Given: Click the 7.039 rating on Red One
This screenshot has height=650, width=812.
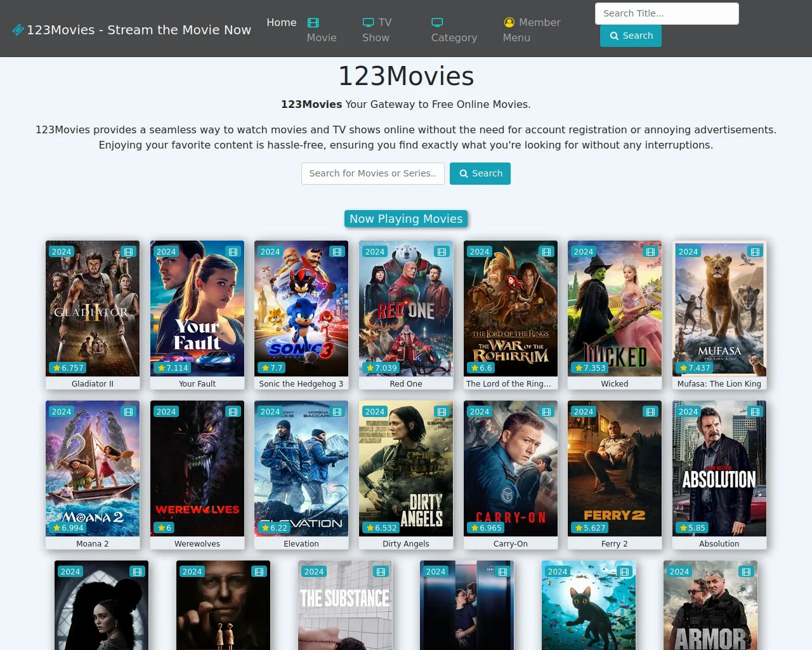Looking at the screenshot, I should click(382, 368).
